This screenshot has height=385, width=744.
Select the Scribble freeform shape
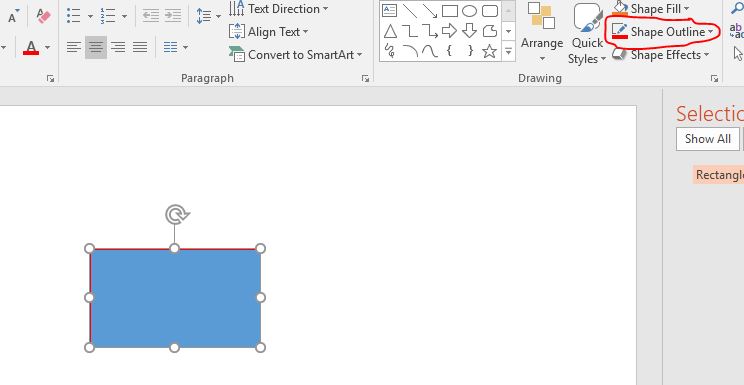(390, 50)
